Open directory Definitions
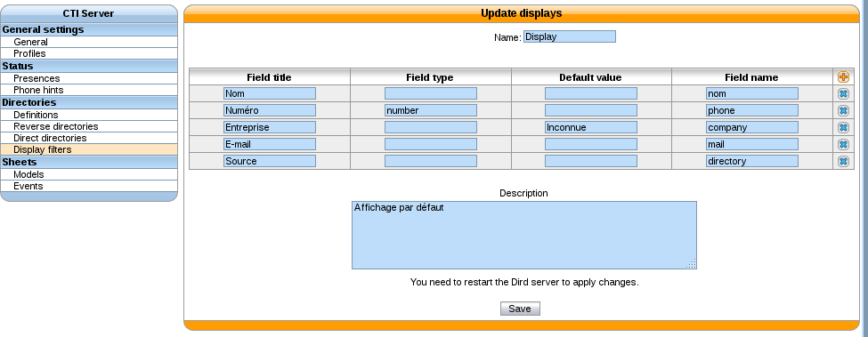Viewport: 868px width, 337px height. [x=36, y=115]
